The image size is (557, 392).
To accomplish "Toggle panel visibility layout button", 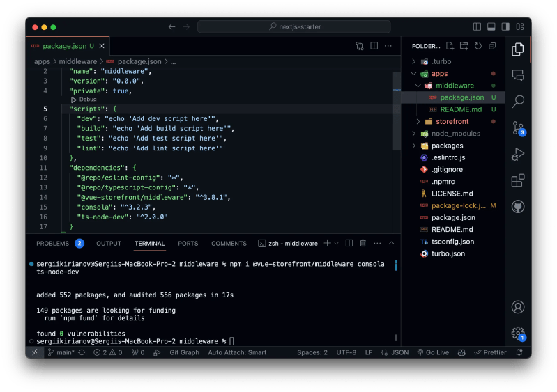I will 491,26.
